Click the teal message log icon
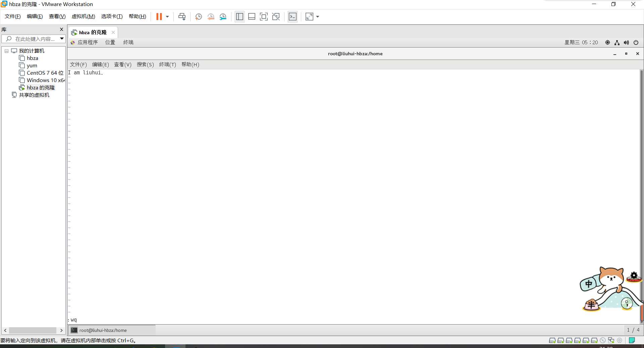 (x=632, y=341)
